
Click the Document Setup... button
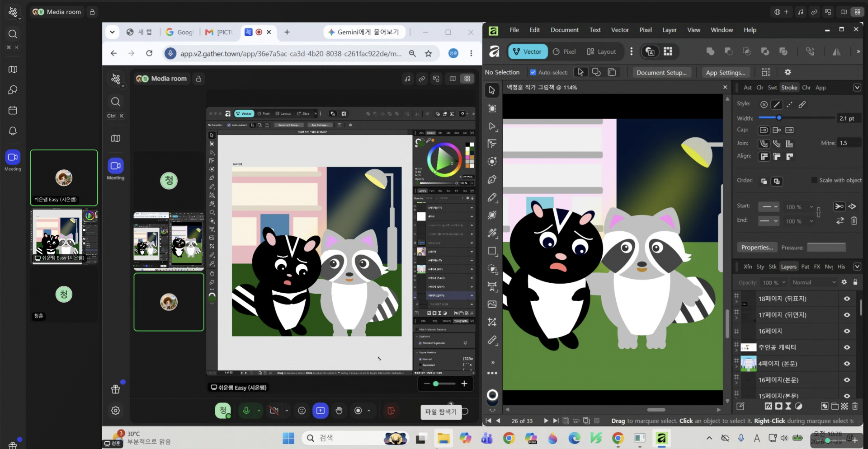click(x=661, y=72)
